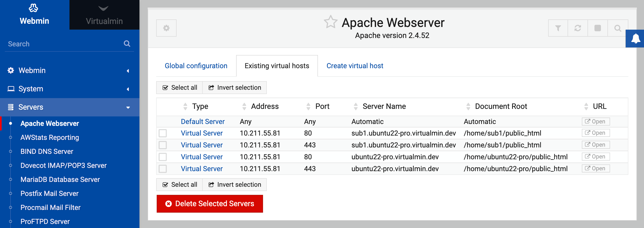Check the ubuntu22-pro port 443 server checkbox
Screen dimensions: 644x228
[x=163, y=169]
